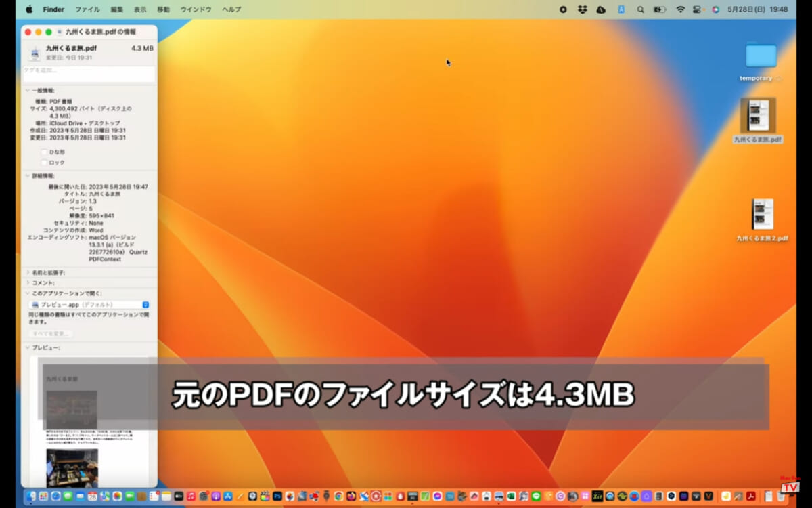Expand the コメント section
The height and width of the screenshot is (508, 812).
pyautogui.click(x=28, y=282)
